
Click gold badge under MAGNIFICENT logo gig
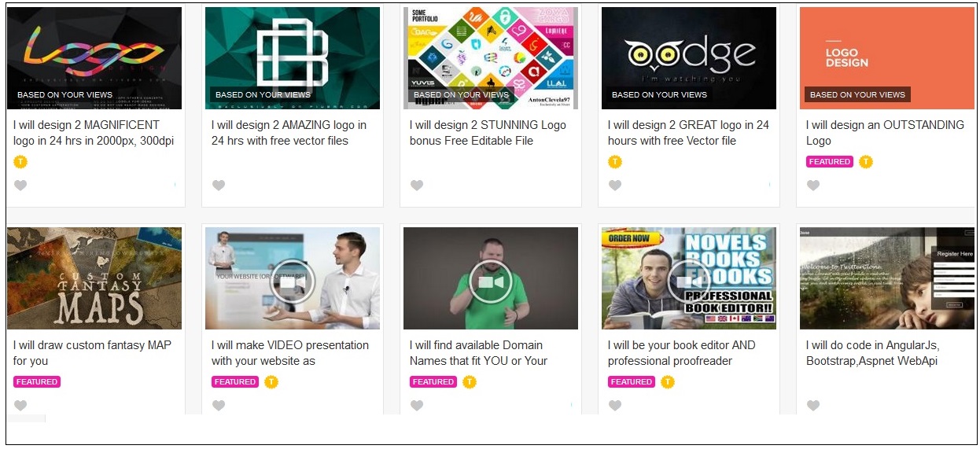tap(20, 162)
